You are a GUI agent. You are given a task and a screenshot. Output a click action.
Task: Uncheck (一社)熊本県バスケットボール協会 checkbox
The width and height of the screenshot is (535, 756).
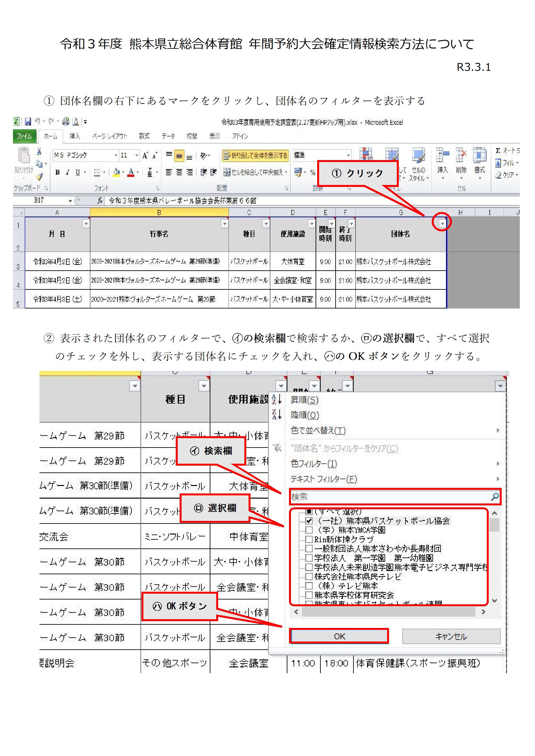click(309, 521)
